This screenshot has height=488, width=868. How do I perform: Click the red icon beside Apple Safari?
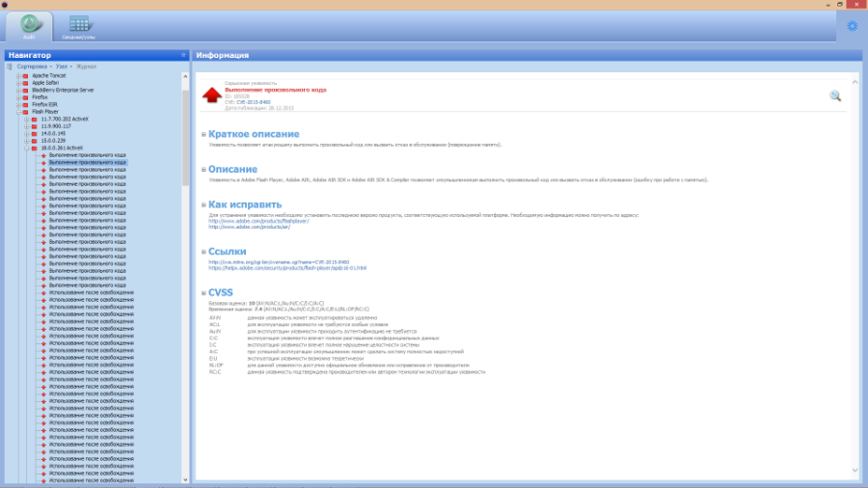coord(25,83)
